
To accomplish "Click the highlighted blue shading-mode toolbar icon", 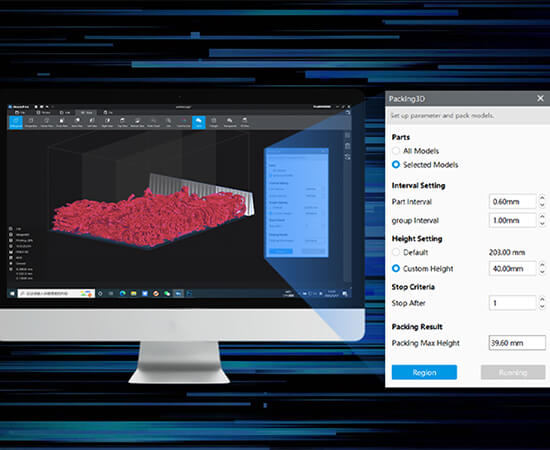I will point(199,122).
